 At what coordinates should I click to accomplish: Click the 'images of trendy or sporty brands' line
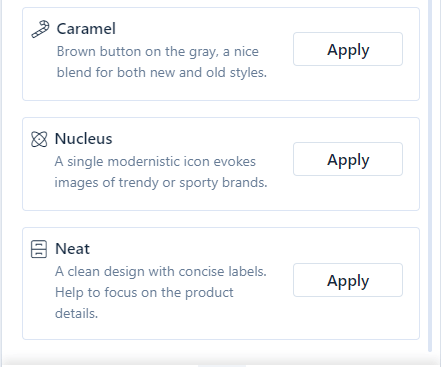(x=161, y=183)
